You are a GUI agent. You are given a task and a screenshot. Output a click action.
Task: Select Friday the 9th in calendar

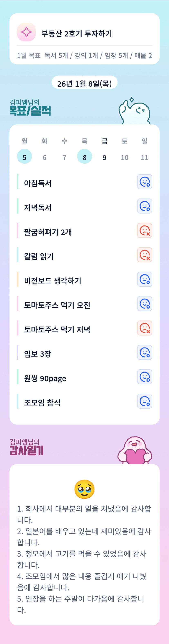tap(105, 157)
